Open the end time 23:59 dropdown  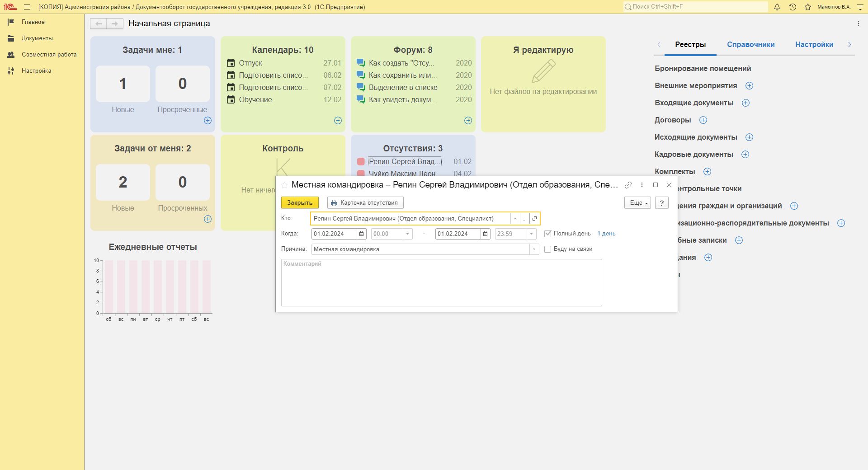point(532,234)
